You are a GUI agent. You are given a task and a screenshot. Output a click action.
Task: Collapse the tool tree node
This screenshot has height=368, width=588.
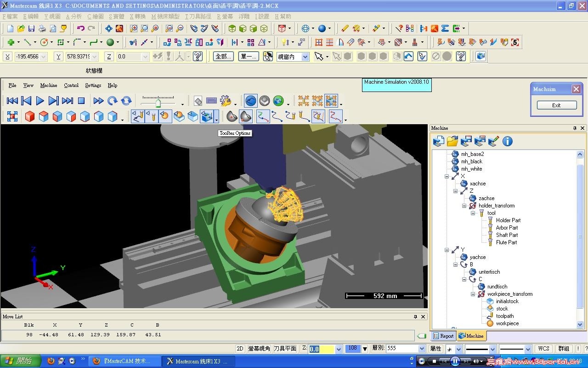pyautogui.click(x=473, y=213)
